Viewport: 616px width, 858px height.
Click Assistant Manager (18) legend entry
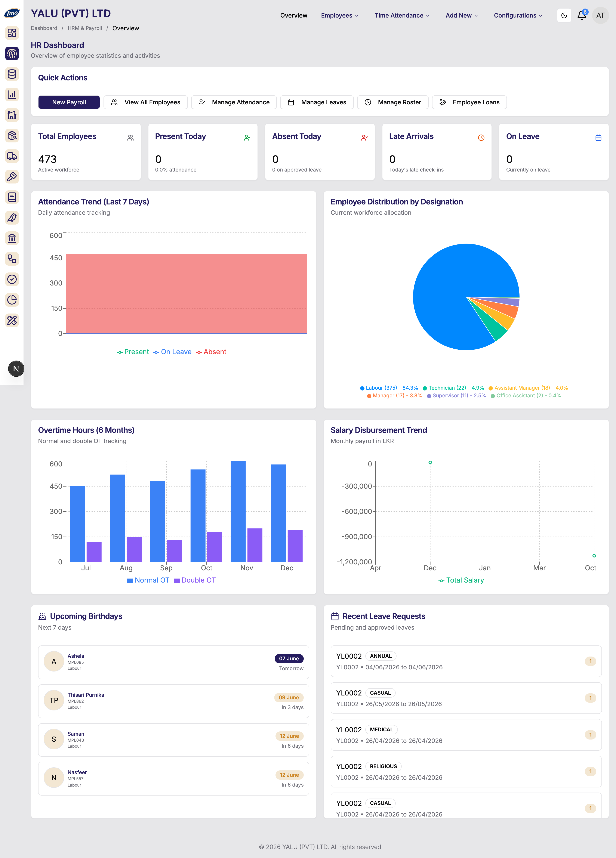(x=528, y=388)
